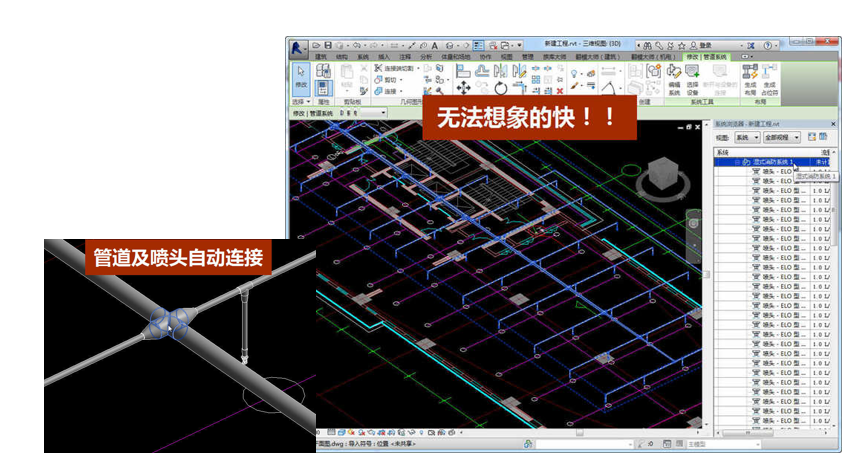Click the star Favorites icon in title bar

point(681,46)
